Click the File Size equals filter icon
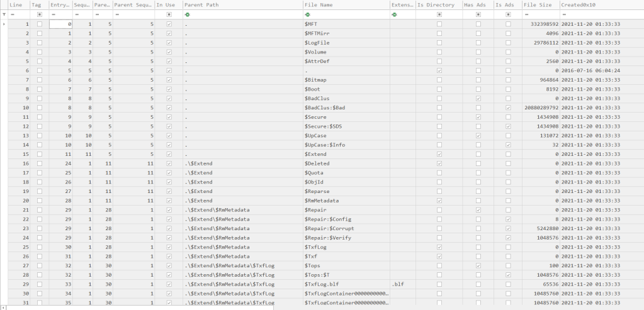 tap(527, 14)
